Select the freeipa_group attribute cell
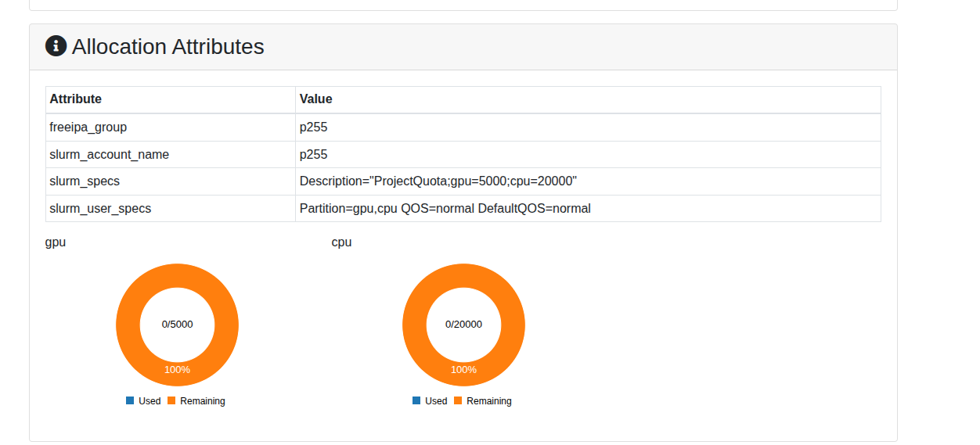The height and width of the screenshot is (445, 980). [171, 127]
